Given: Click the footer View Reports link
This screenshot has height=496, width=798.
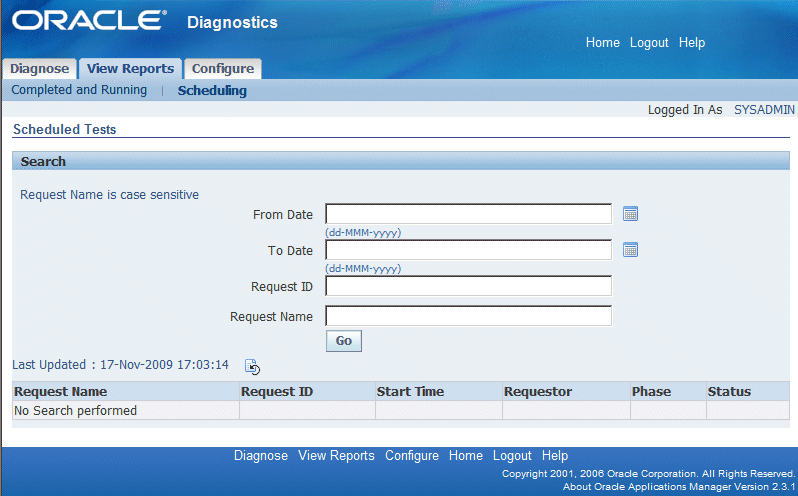Looking at the screenshot, I should tap(336, 455).
